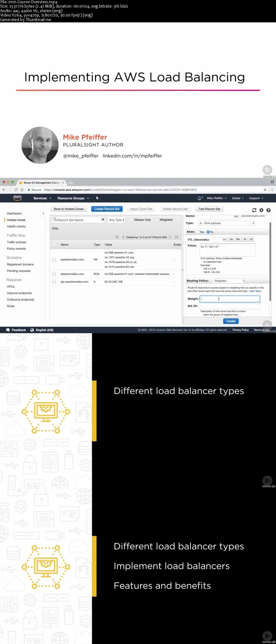Open Policy records in the sidebar
276x644 pixels.
tap(16, 248)
